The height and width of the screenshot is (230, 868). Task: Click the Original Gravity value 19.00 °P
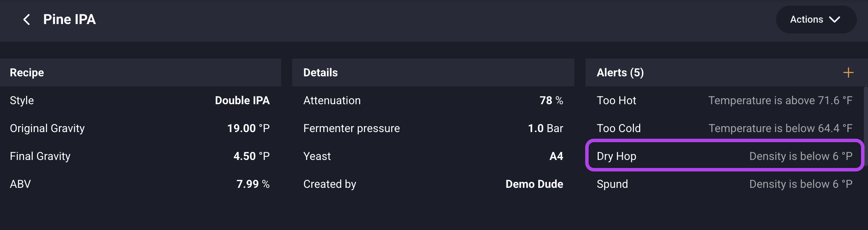tap(248, 128)
